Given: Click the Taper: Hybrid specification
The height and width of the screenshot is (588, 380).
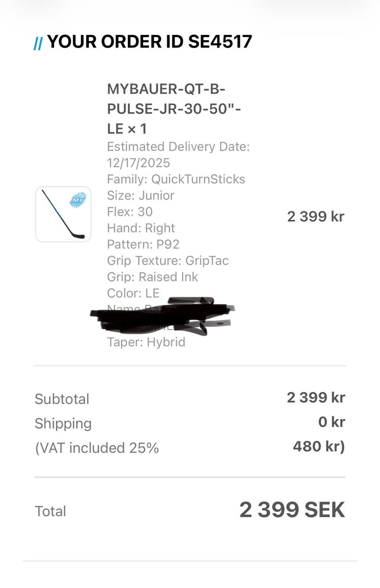Looking at the screenshot, I should coord(146,342).
